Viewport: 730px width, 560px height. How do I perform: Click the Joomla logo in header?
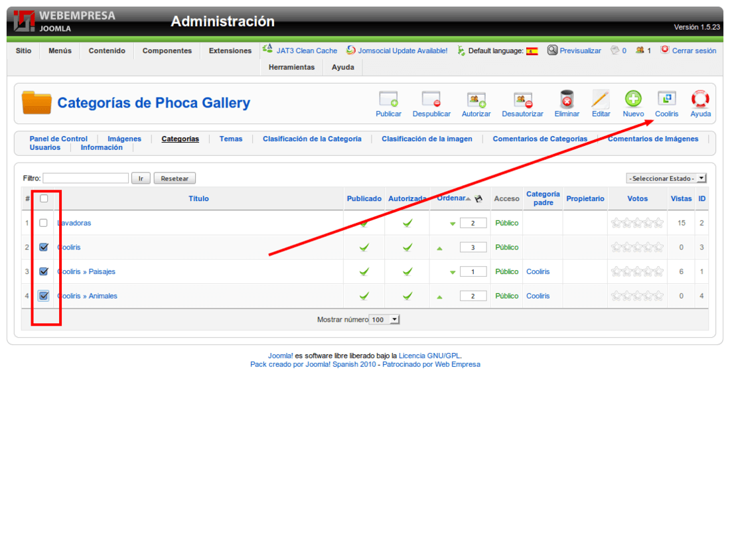[x=24, y=21]
